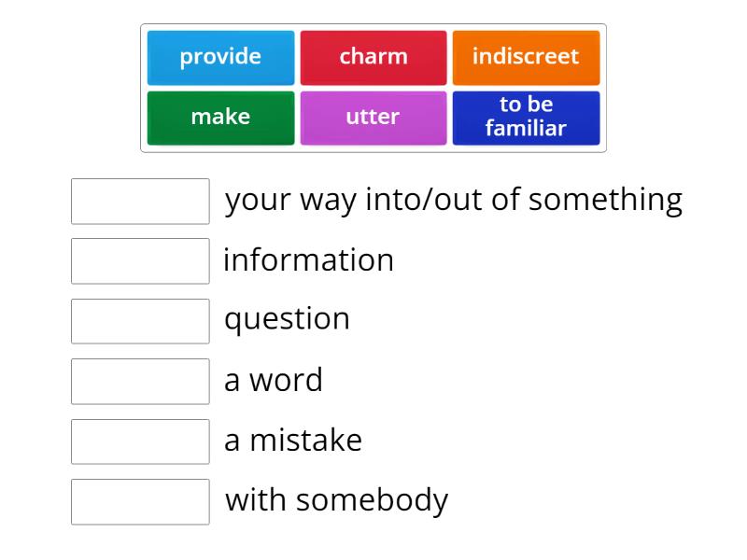Select the 'utter' word tile
Screen dimensions: 747x560
(373, 117)
